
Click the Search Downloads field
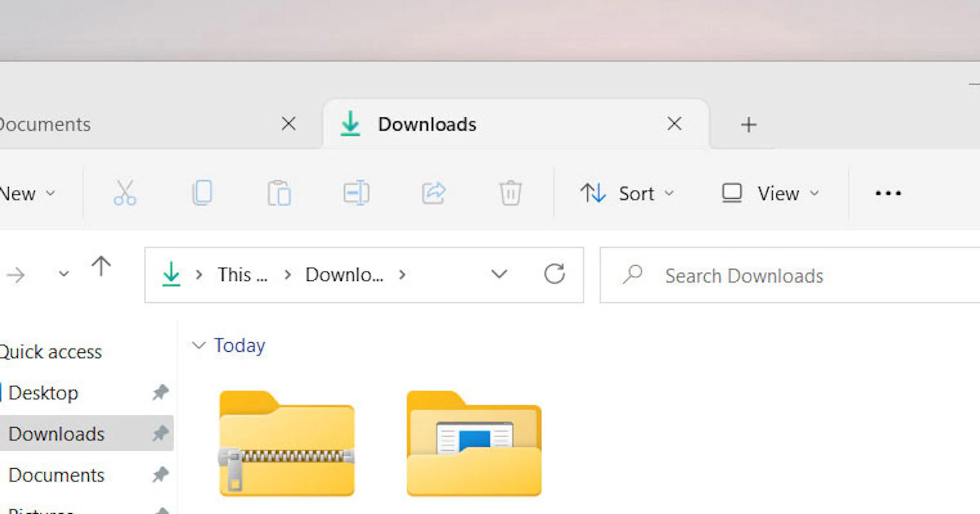790,275
